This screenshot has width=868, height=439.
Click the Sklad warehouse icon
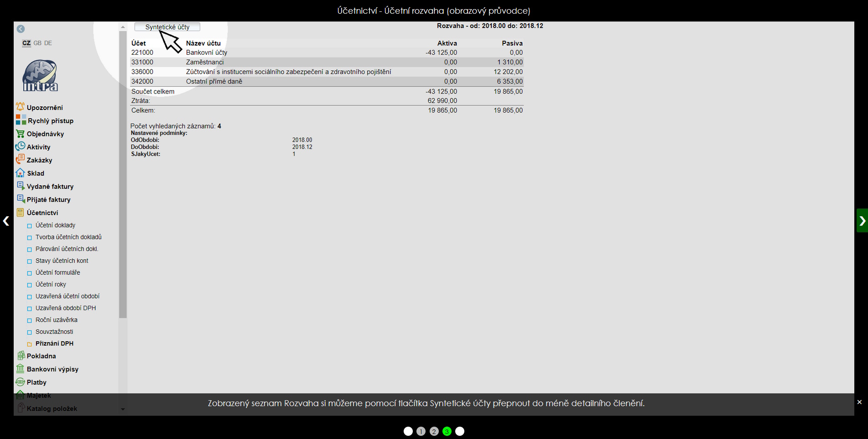click(20, 173)
